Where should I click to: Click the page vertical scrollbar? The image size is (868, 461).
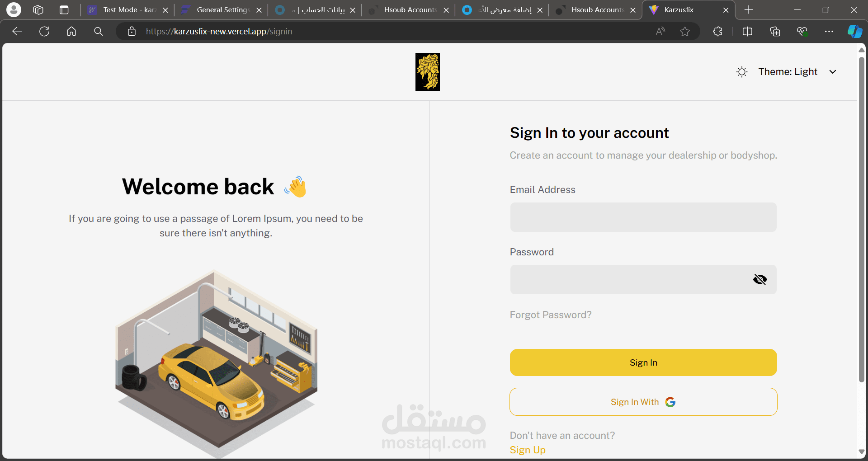[862, 217]
